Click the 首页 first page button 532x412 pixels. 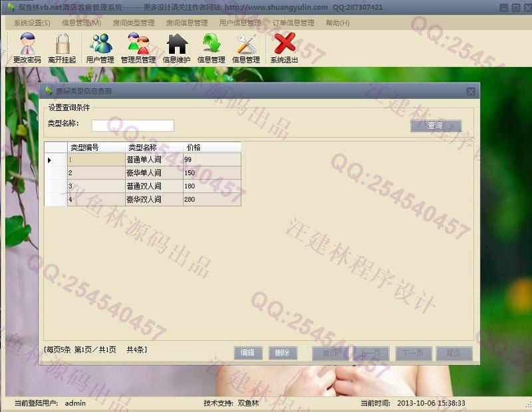330,354
